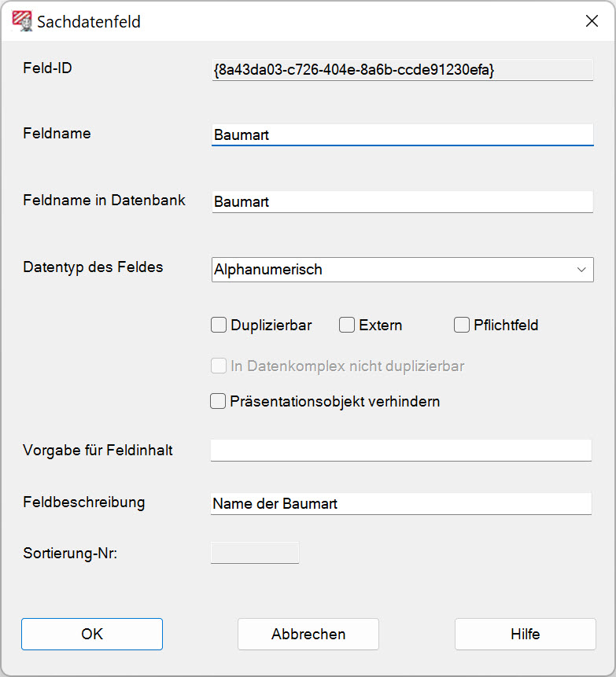Click the Sachdatenfeld title bar text
Viewport: 616px width, 677px height.
[89, 22]
